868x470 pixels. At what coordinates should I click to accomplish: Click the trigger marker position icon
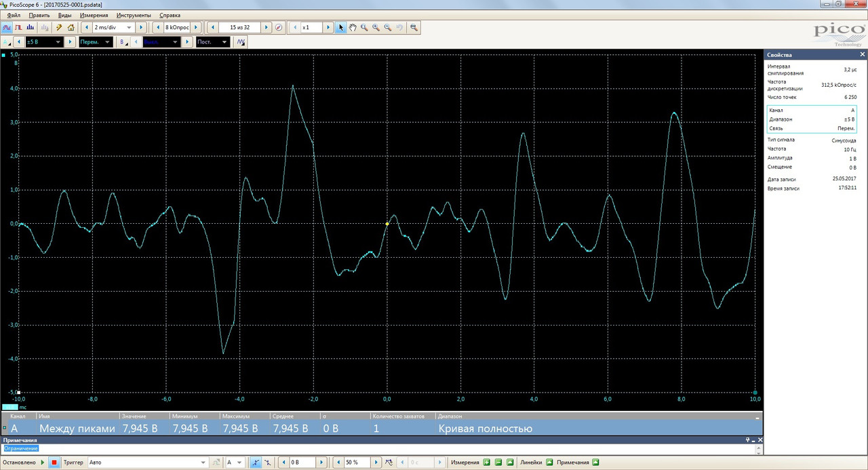coord(389,463)
